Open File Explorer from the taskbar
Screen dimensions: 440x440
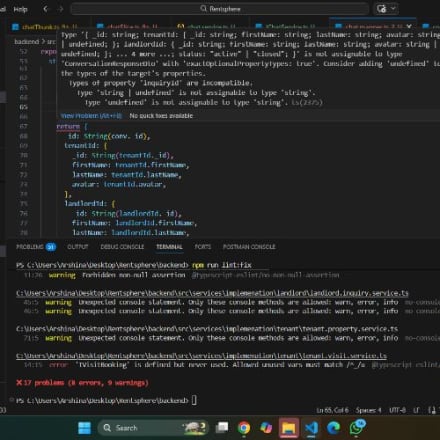click(289, 428)
